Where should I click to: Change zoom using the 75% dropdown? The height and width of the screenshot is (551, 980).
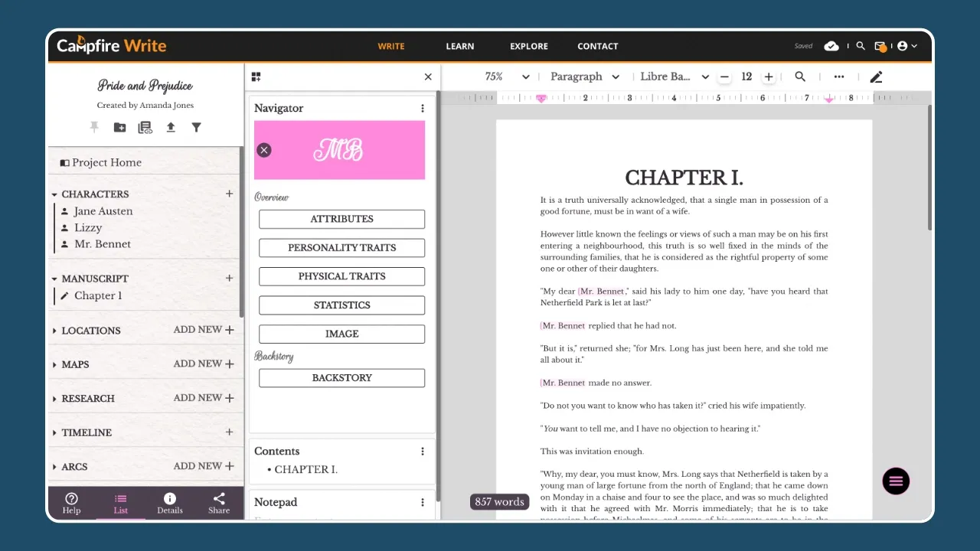coord(505,77)
